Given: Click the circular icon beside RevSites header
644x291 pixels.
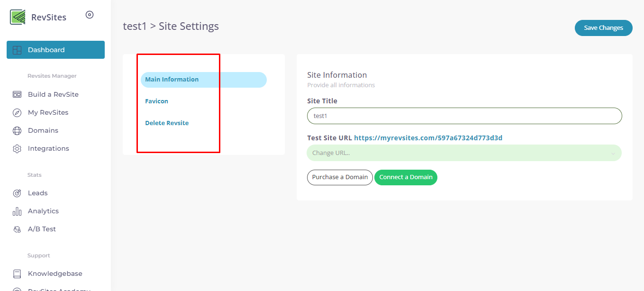Looking at the screenshot, I should [90, 15].
